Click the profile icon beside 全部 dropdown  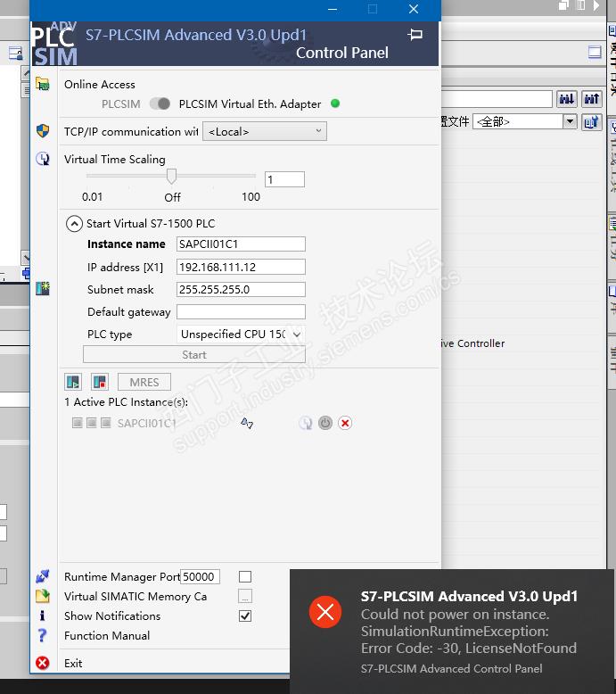click(x=591, y=121)
